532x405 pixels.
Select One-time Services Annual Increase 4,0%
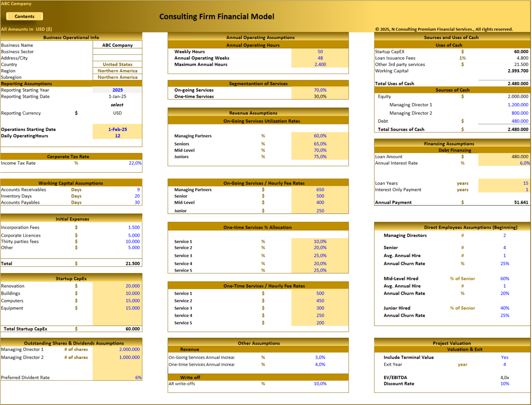coord(320,365)
